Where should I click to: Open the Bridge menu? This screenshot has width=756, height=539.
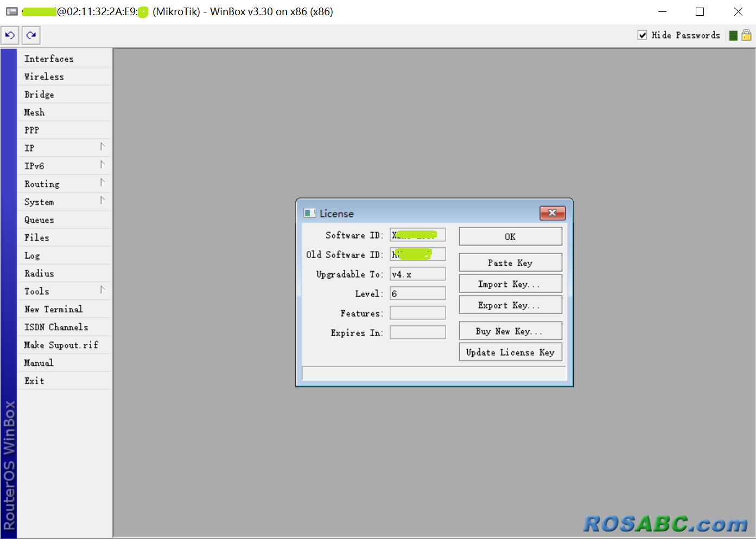coord(64,94)
